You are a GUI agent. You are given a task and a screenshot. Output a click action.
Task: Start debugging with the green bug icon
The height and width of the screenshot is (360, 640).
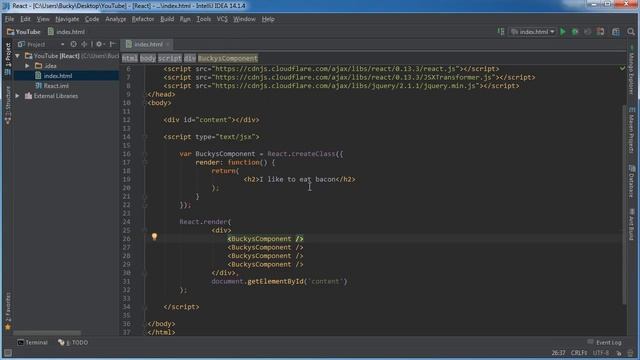[x=575, y=31]
